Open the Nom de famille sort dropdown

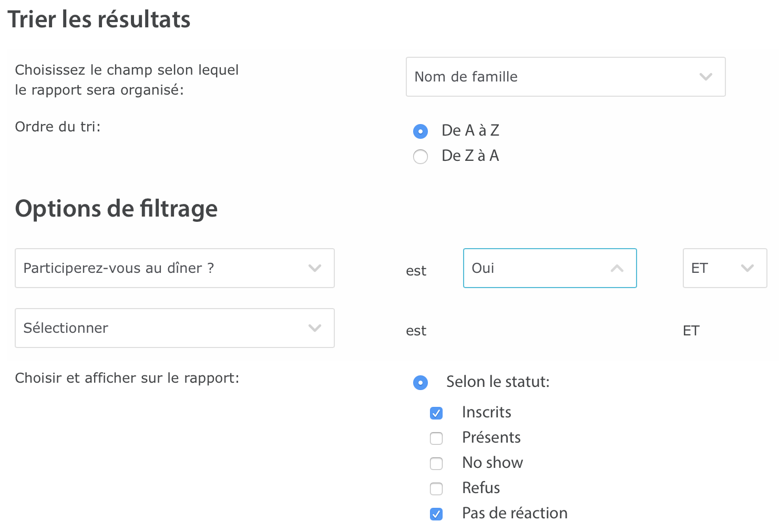tap(565, 77)
